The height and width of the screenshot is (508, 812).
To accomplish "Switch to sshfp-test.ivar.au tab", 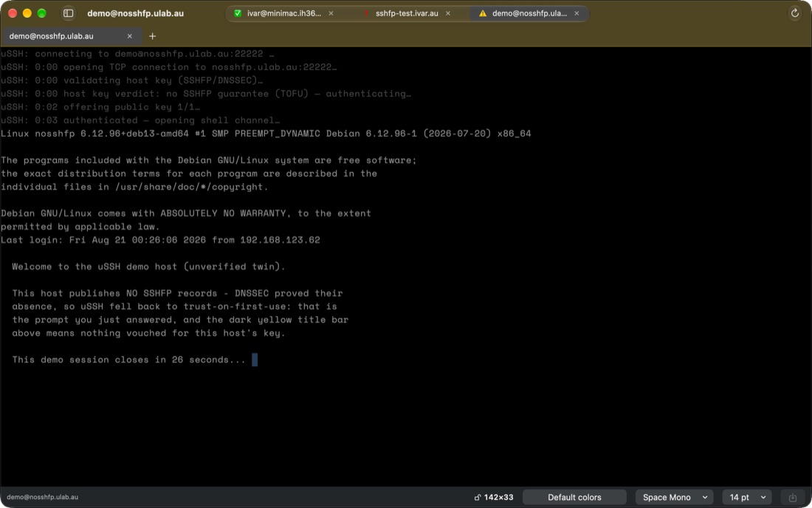I will pyautogui.click(x=407, y=13).
